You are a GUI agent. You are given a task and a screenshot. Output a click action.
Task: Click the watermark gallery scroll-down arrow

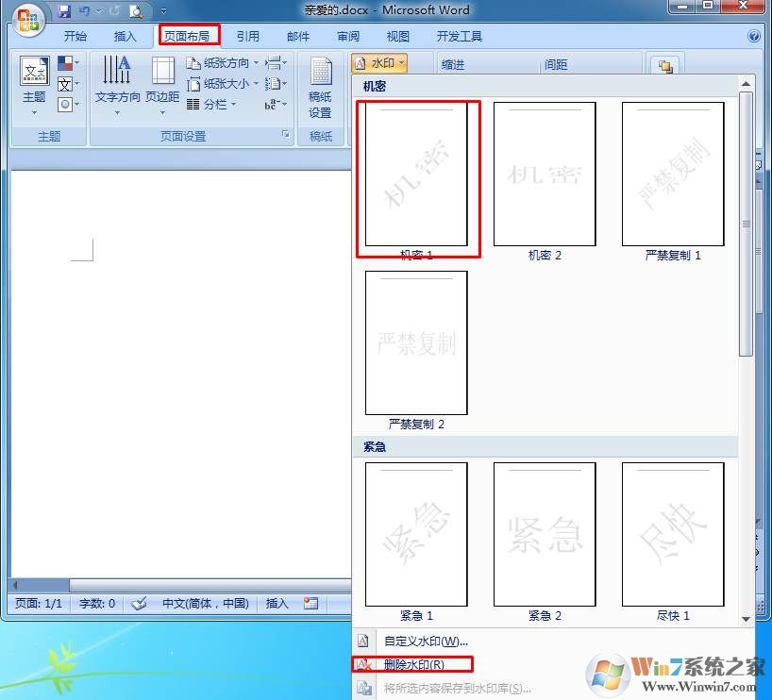(746, 619)
